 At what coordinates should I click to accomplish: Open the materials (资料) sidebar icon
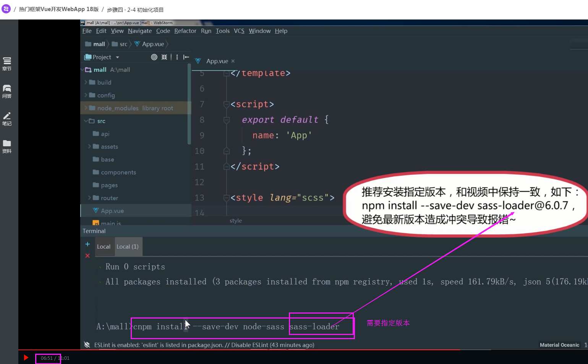pos(7,146)
